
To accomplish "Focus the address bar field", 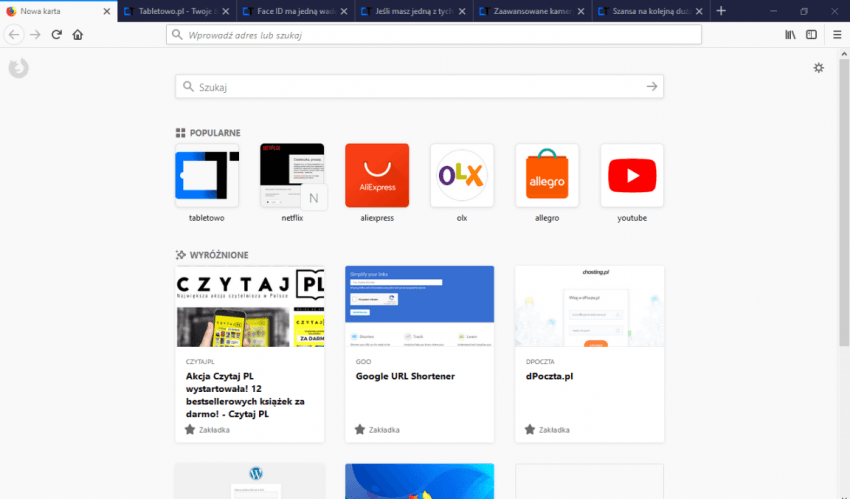I will pyautogui.click(x=434, y=35).
